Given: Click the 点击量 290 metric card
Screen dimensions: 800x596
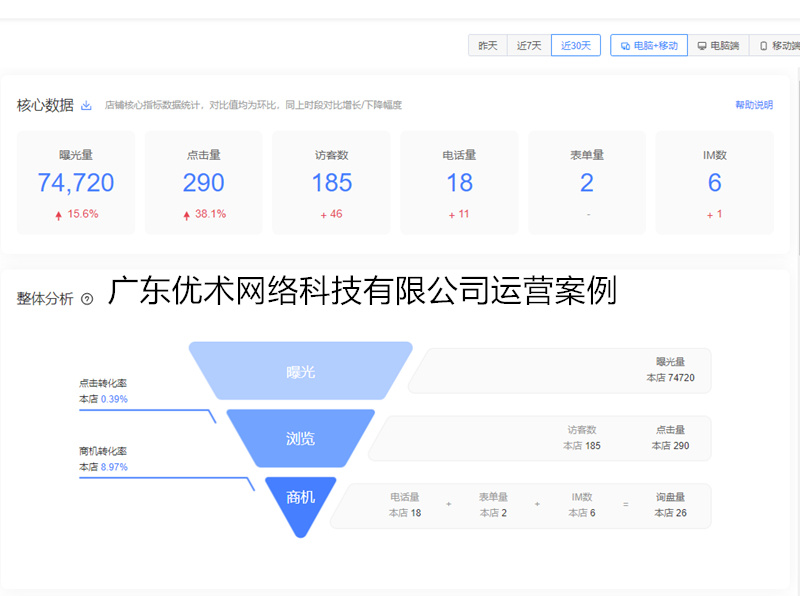Looking at the screenshot, I should 204,183.
